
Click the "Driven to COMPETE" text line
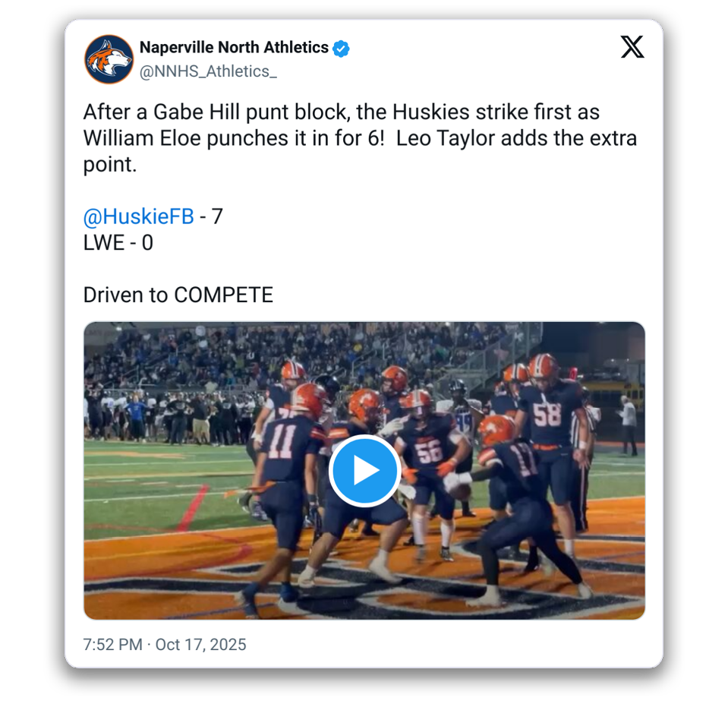pyautogui.click(x=178, y=295)
